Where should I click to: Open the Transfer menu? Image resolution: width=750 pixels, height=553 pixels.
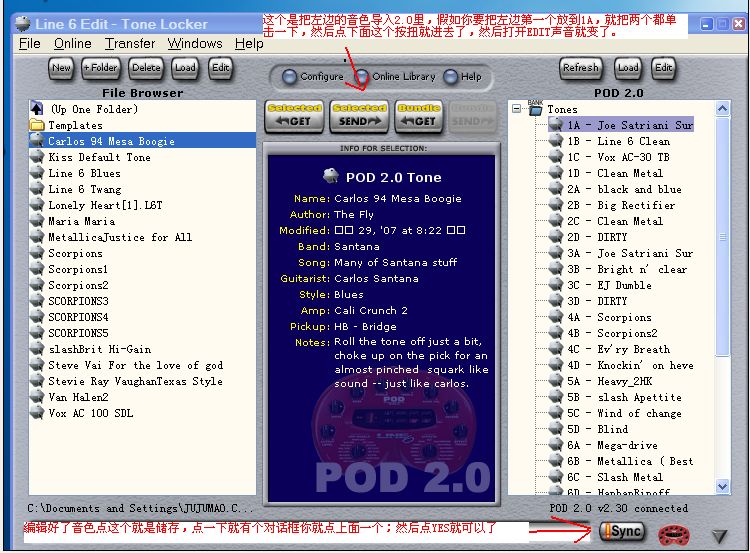tap(130, 44)
